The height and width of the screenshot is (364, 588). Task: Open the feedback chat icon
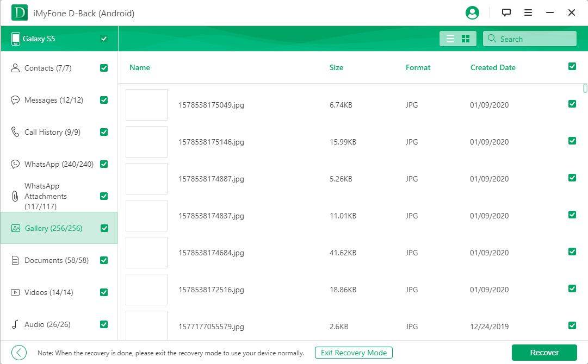click(506, 12)
